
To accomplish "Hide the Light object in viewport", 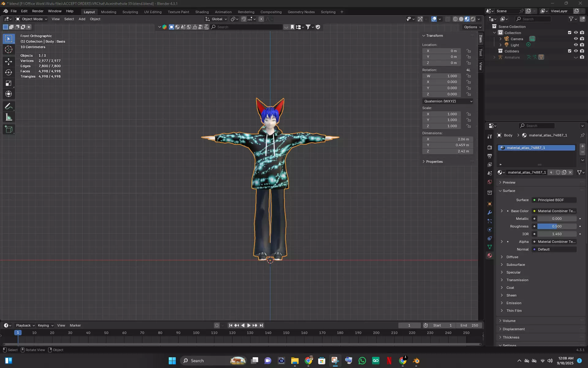I will 576,45.
